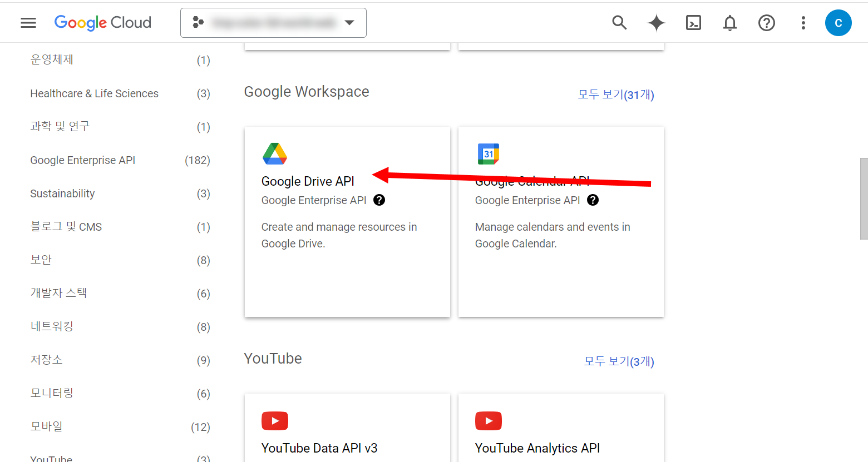
Task: Open the main navigation hamburger menu
Action: coord(28,23)
